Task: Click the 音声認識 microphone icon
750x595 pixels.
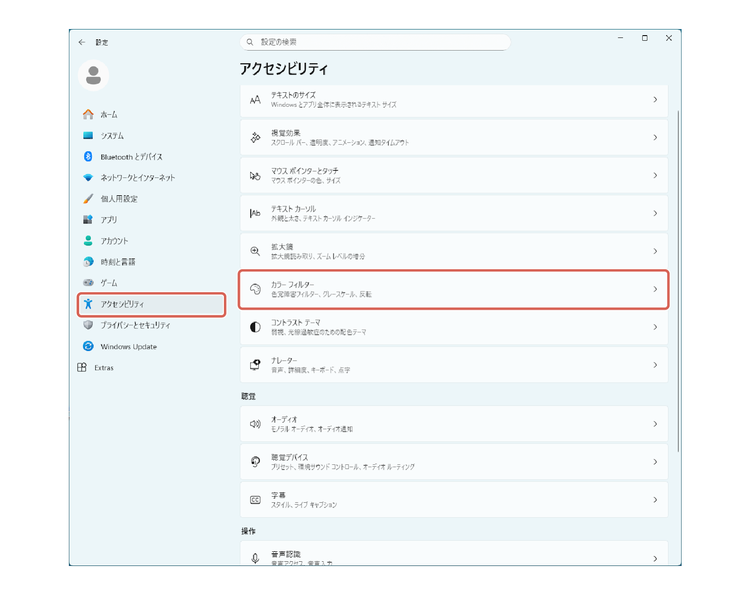Action: [255, 558]
